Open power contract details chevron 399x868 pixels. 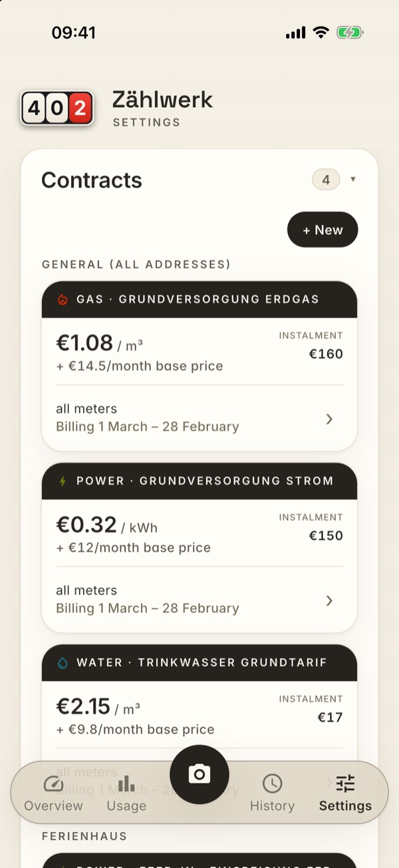[329, 600]
